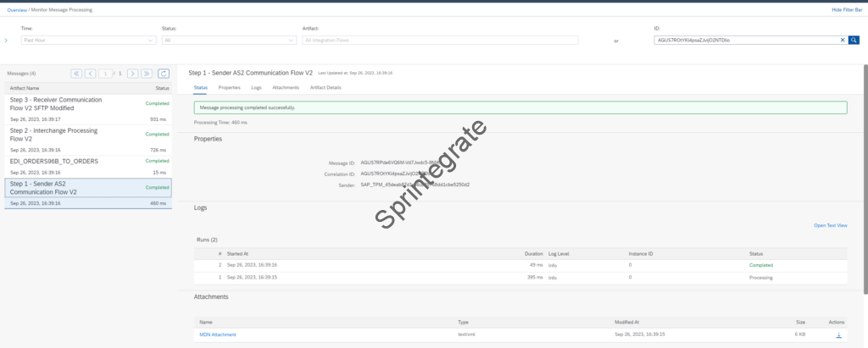Download the MDN Attachment file

click(837, 335)
